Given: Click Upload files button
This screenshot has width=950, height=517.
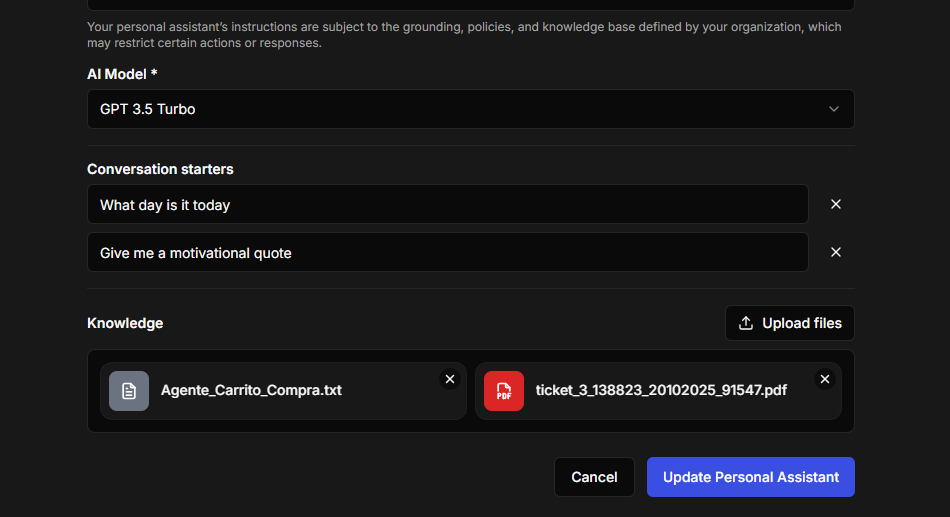Looking at the screenshot, I should (790, 323).
